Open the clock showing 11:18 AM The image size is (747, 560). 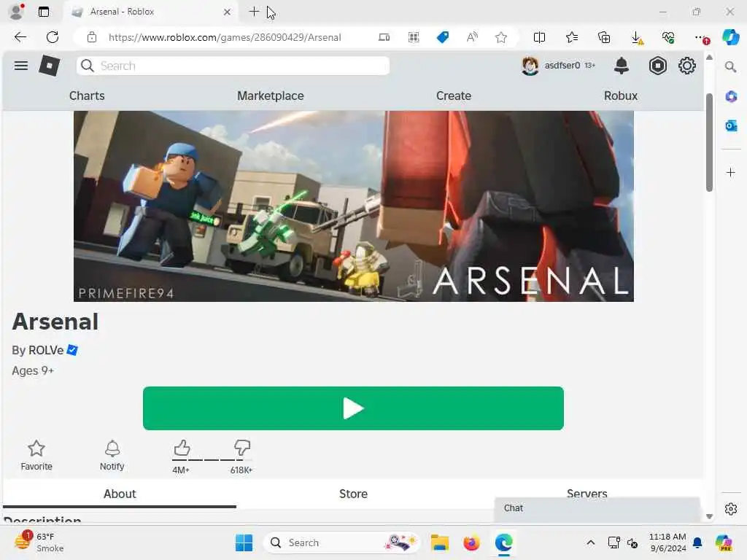667,542
